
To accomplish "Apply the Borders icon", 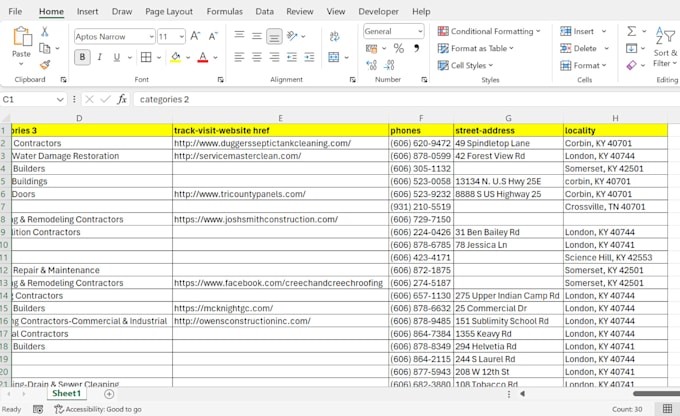I will click(146, 57).
